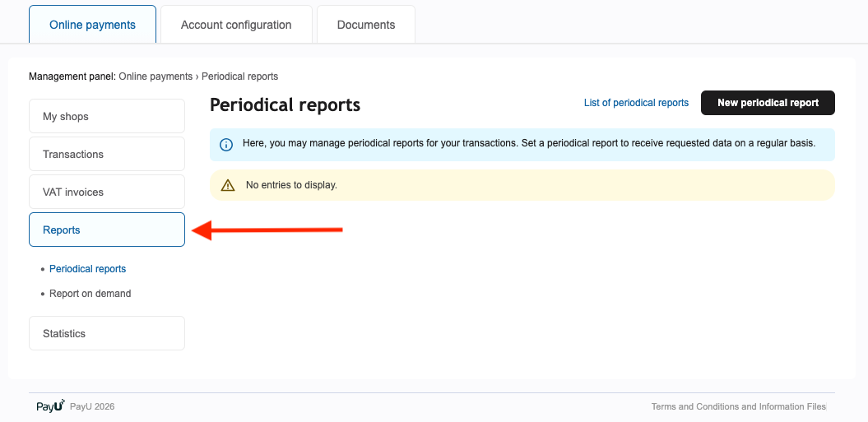Open Report on demand sub-item
The width and height of the screenshot is (868, 422).
[x=91, y=294]
